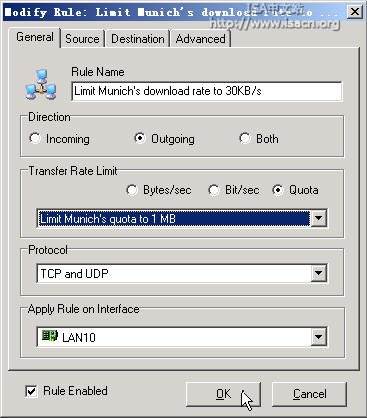367x418 pixels.
Task: Switch to the General tab
Action: click(x=35, y=37)
